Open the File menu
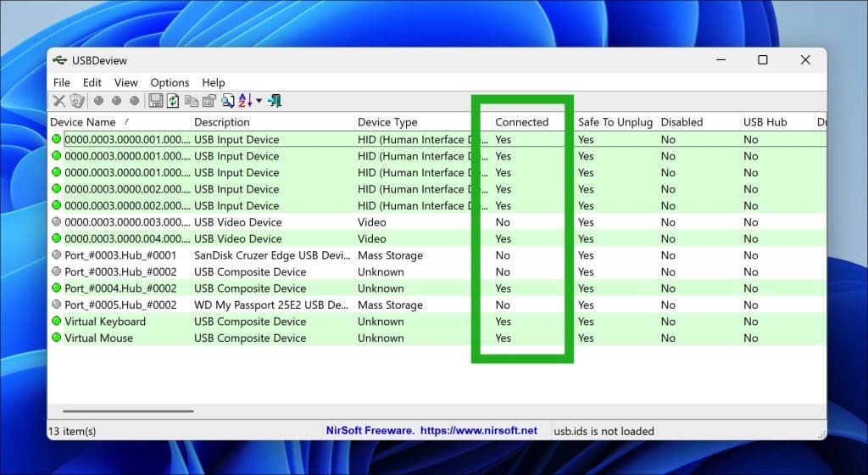Viewport: 868px width, 475px height. click(x=61, y=82)
